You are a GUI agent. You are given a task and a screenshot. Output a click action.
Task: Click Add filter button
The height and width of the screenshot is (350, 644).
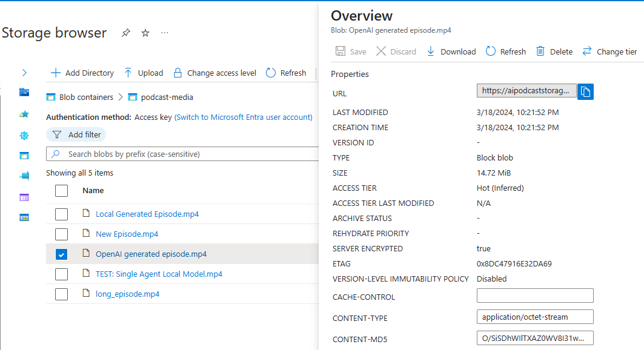76,134
